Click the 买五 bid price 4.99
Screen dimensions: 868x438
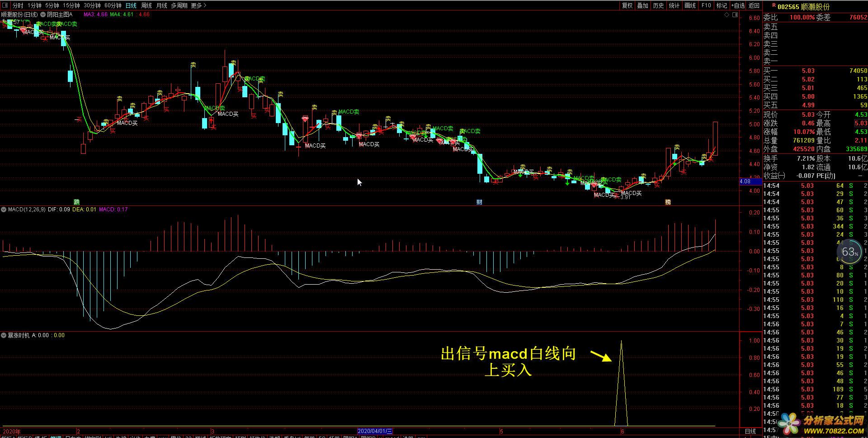(x=808, y=105)
